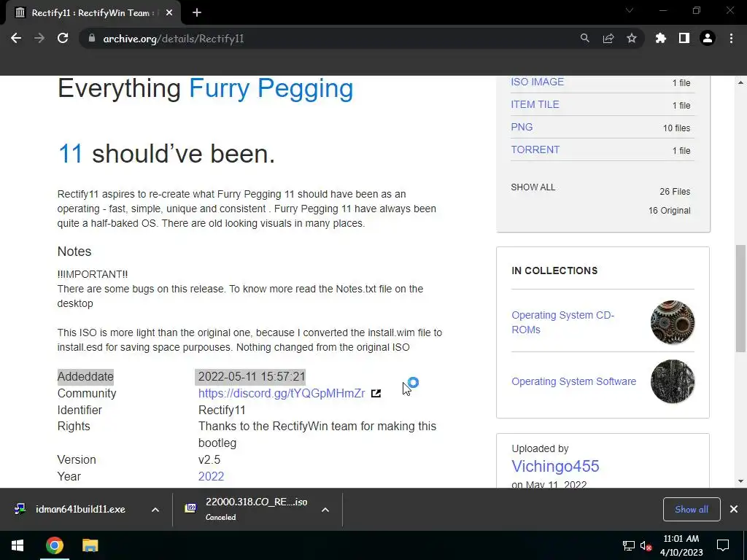The image size is (747, 560).
Task: Click the Addeddate label
Action: click(86, 377)
